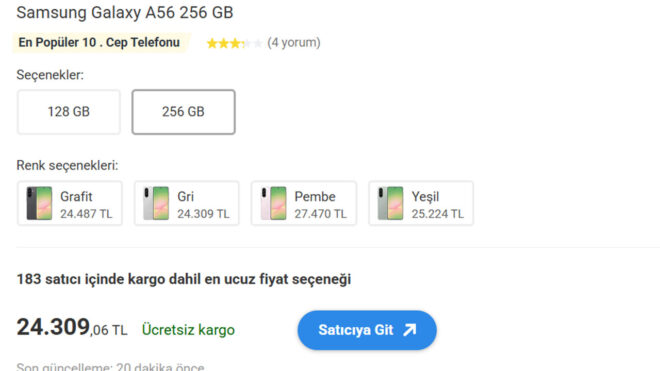Click the En Popüler 10. Cep Telefonu badge
Image resolution: width=660 pixels, height=371 pixels.
coord(99,43)
